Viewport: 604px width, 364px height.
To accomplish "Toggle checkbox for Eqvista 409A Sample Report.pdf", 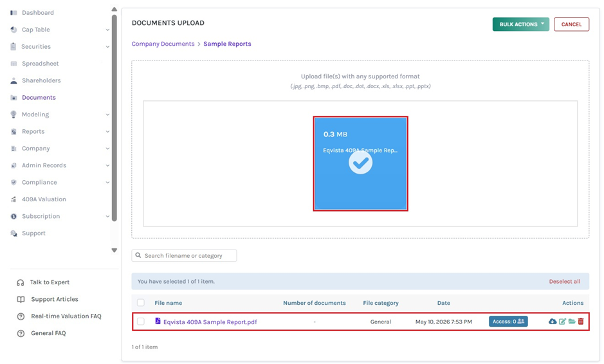I will pyautogui.click(x=141, y=322).
